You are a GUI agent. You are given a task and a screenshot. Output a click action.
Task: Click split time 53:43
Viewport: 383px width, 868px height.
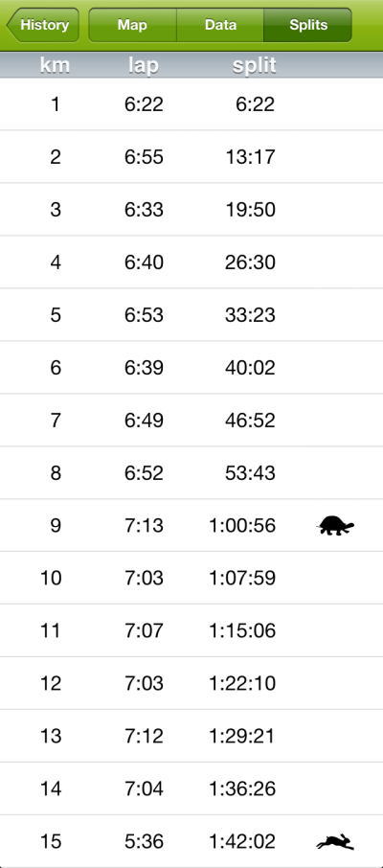coord(250,472)
